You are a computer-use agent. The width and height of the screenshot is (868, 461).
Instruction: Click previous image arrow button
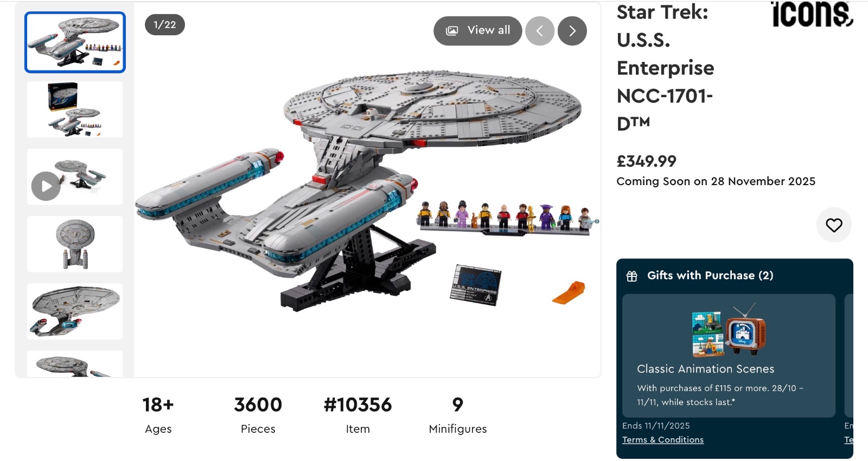click(x=540, y=31)
